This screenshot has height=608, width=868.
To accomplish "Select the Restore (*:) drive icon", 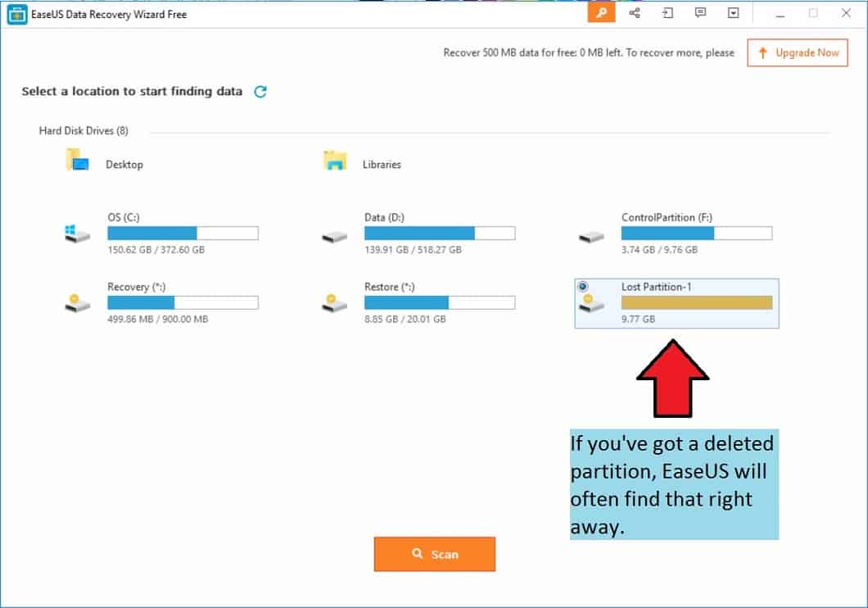I will [x=334, y=303].
